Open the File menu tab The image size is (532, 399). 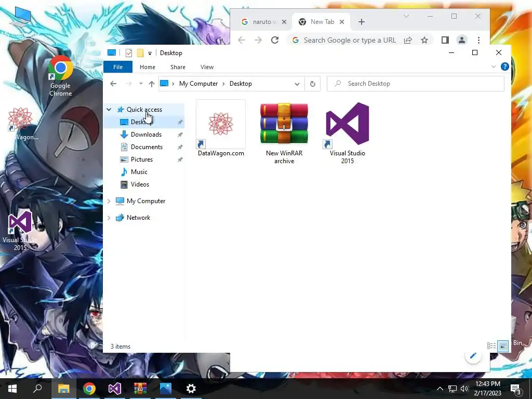pyautogui.click(x=118, y=67)
